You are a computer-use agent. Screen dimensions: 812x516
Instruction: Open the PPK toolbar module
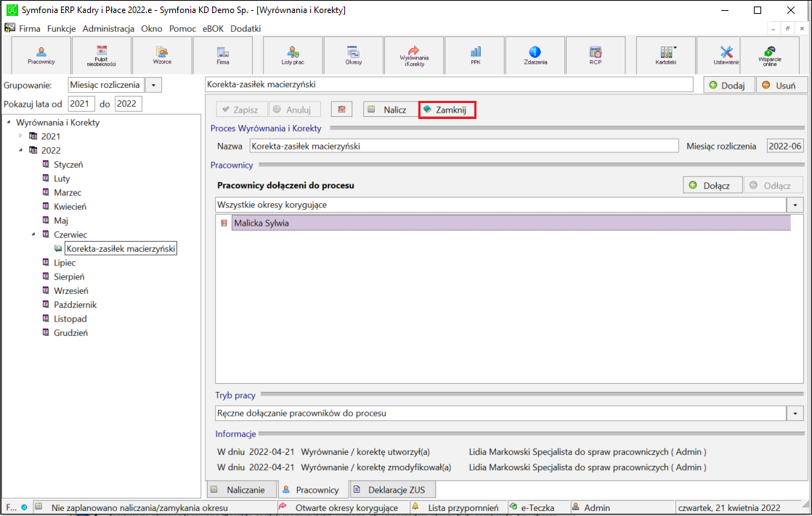pos(475,55)
